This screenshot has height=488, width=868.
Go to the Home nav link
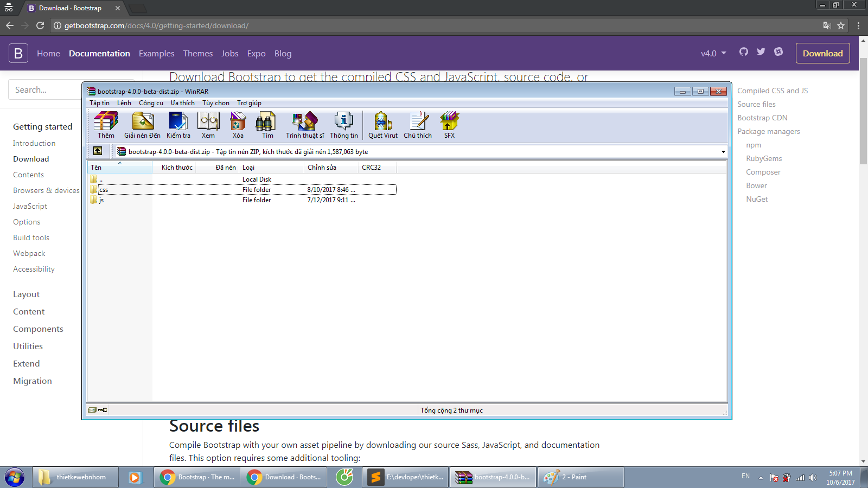[48, 53]
